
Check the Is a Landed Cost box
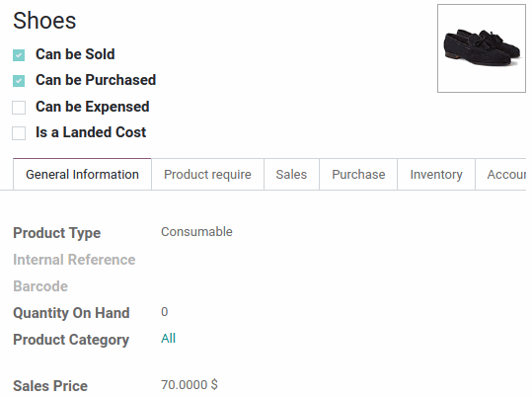[x=19, y=133]
